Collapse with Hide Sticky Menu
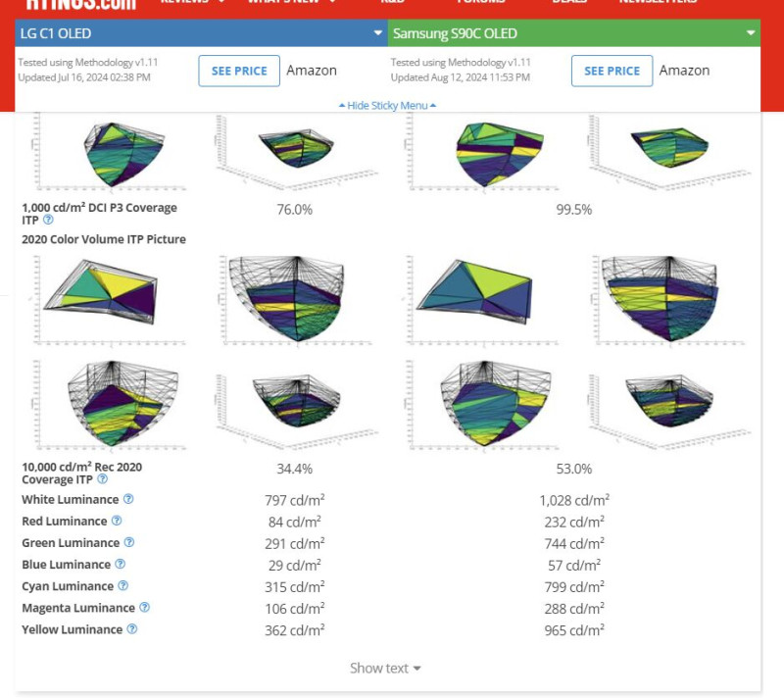 point(387,106)
